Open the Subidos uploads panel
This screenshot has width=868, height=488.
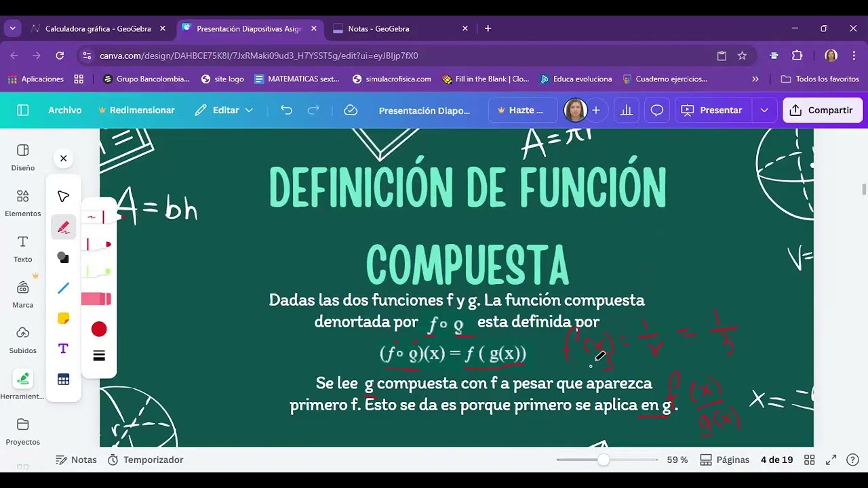click(x=22, y=340)
